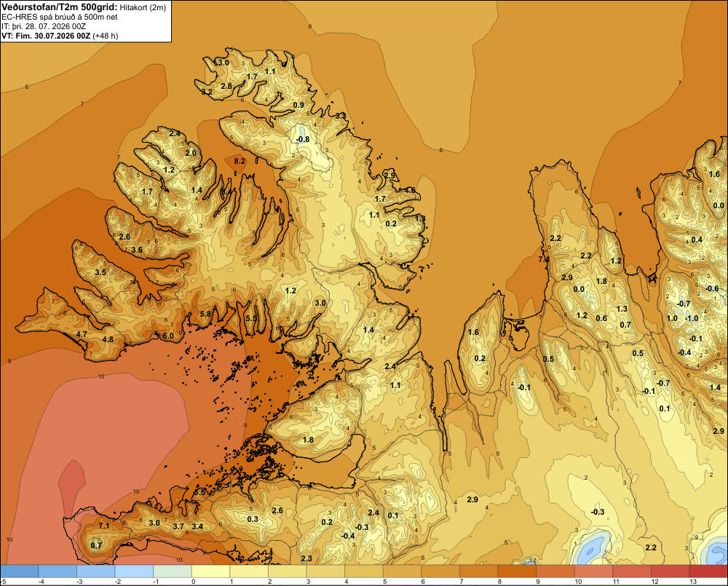The width and height of the screenshot is (728, 586).
Task: Click the legend scale label 0
Action: pos(194,582)
